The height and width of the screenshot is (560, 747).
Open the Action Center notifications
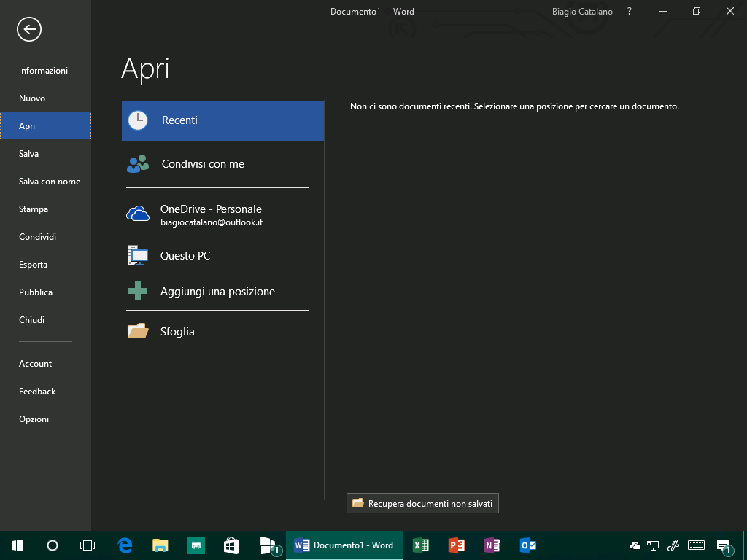tap(724, 546)
